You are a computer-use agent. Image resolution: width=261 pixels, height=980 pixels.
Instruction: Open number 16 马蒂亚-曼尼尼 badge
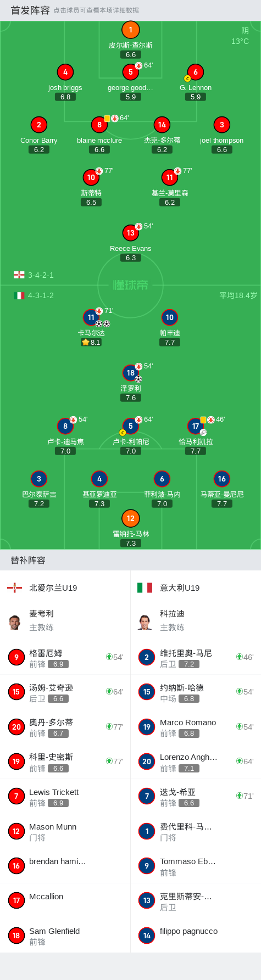pyautogui.click(x=222, y=479)
